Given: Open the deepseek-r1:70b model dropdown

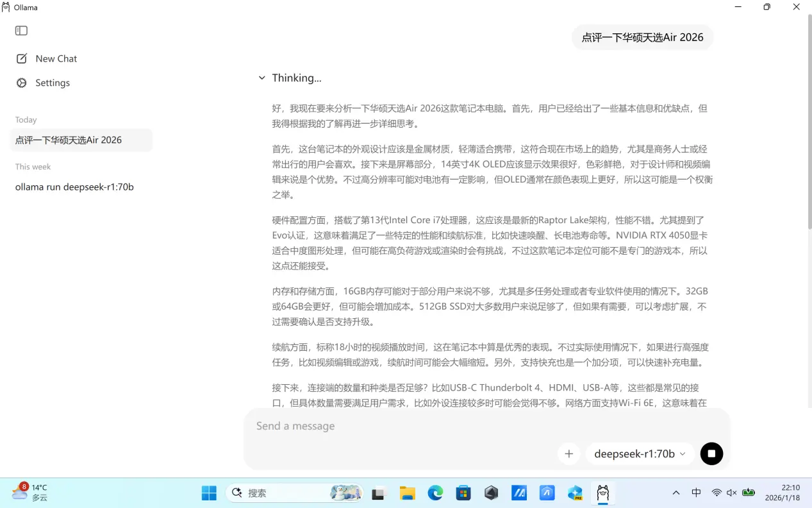Looking at the screenshot, I should [640, 454].
